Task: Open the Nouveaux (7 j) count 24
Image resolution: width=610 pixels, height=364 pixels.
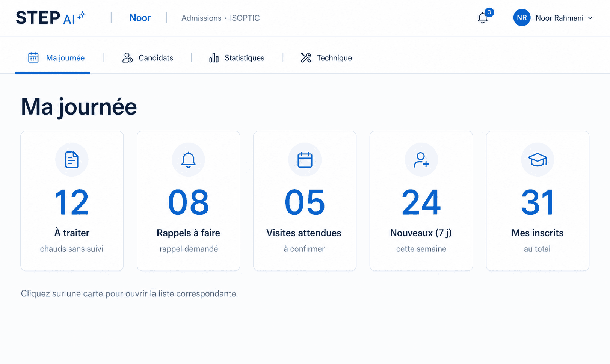Action: coord(421,202)
